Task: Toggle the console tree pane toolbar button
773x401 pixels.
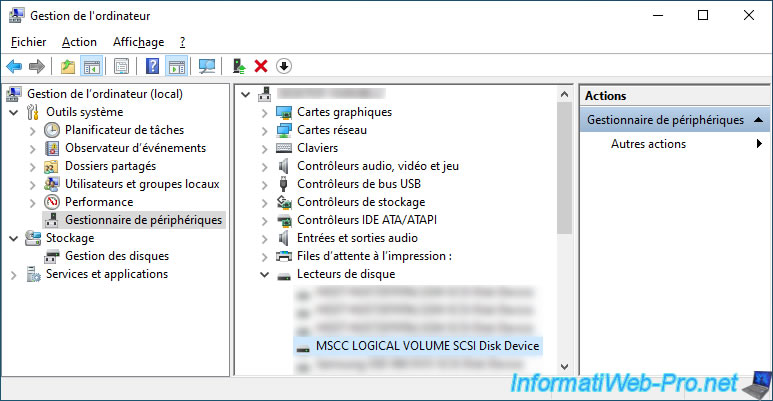Action: [x=91, y=66]
